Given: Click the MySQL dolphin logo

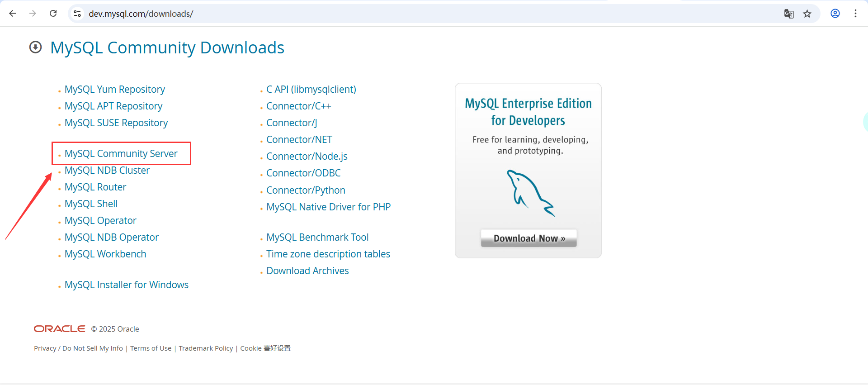Looking at the screenshot, I should [530, 193].
